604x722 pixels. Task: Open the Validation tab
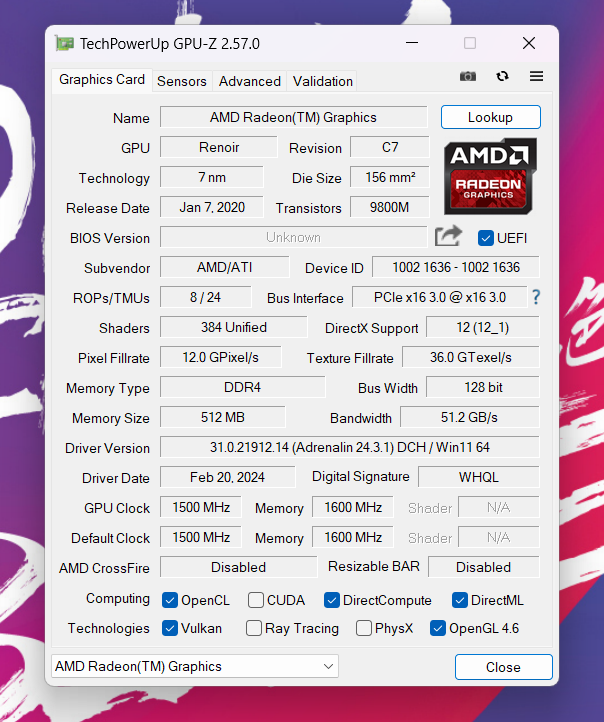tap(323, 82)
